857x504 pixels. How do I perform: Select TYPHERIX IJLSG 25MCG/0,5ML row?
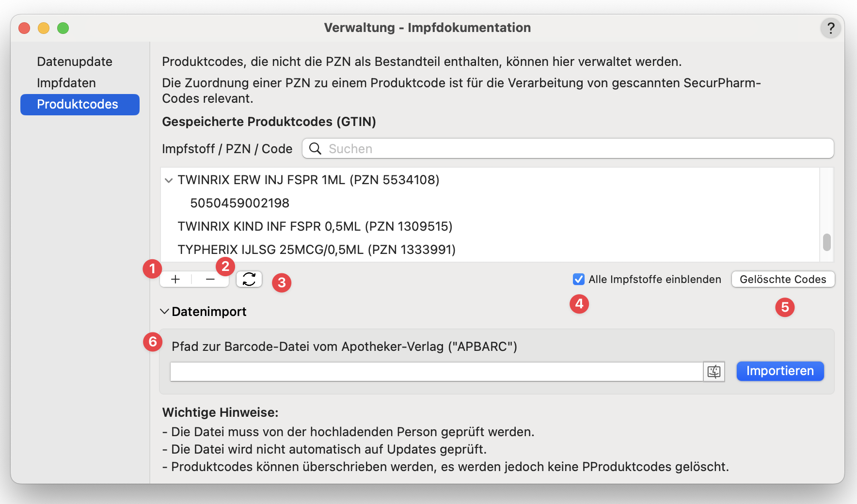click(317, 250)
